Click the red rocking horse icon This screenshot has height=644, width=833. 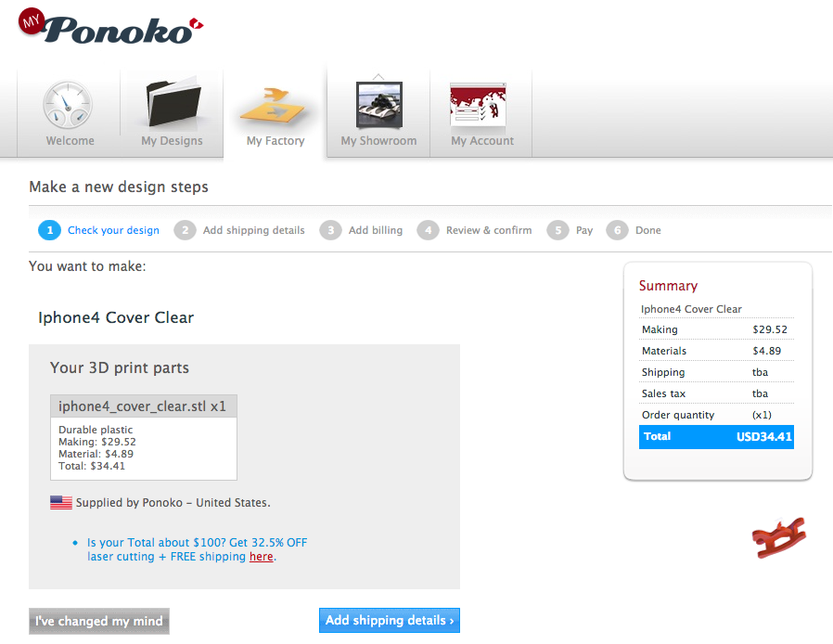779,537
